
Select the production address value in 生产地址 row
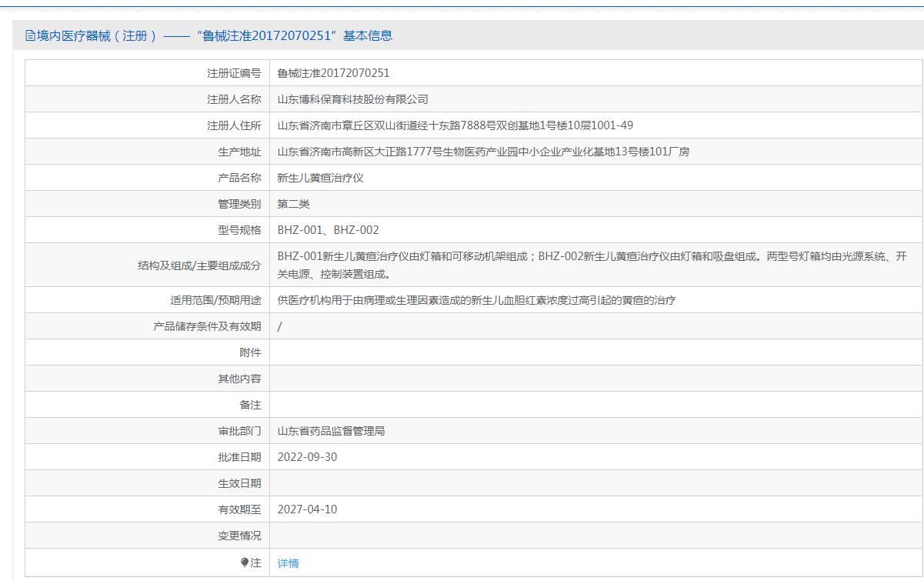click(483, 152)
